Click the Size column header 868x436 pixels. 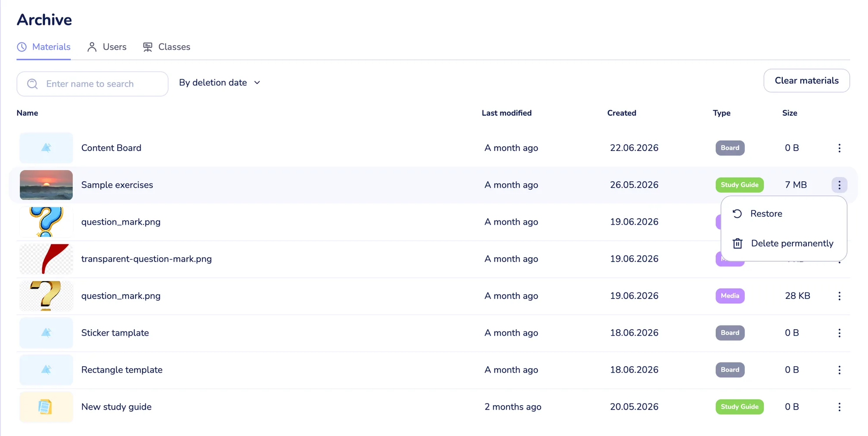(789, 113)
